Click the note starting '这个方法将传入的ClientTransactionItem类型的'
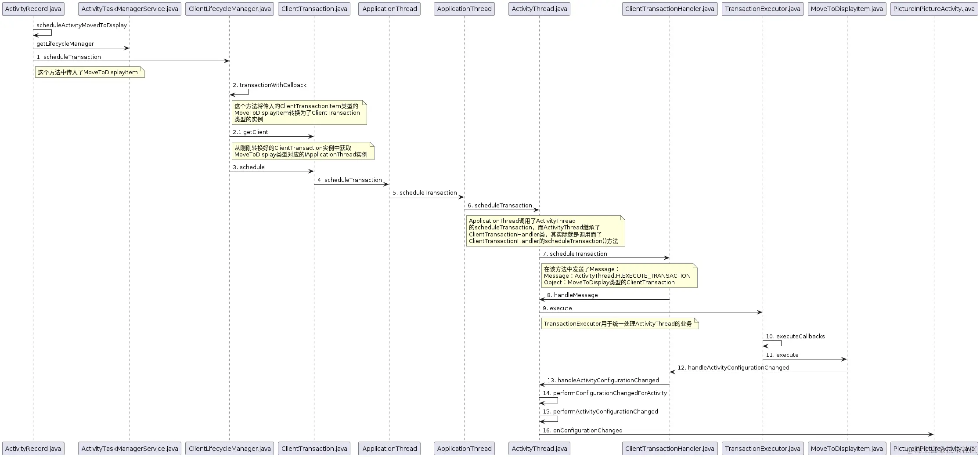 pos(299,112)
